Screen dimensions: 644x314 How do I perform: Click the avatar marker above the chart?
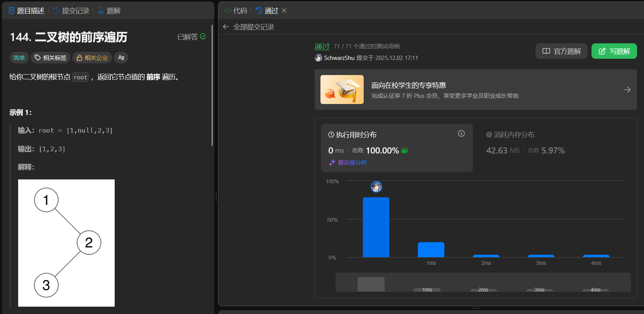tap(376, 187)
